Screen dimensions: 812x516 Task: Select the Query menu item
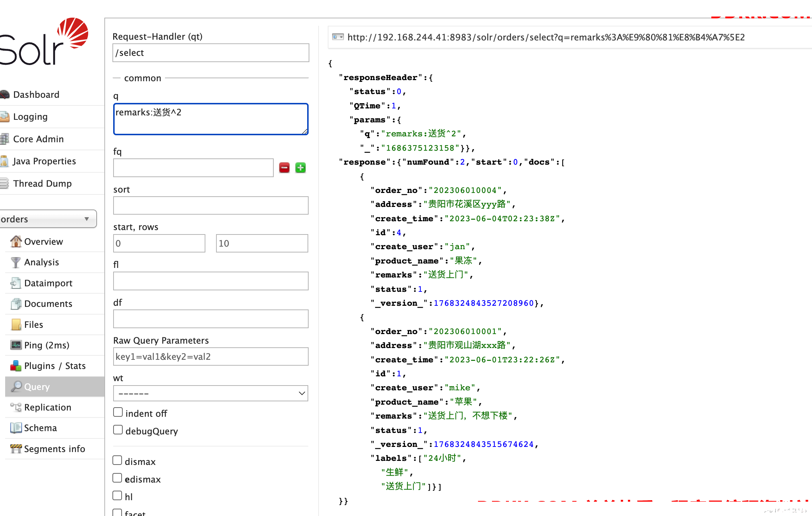click(x=36, y=386)
